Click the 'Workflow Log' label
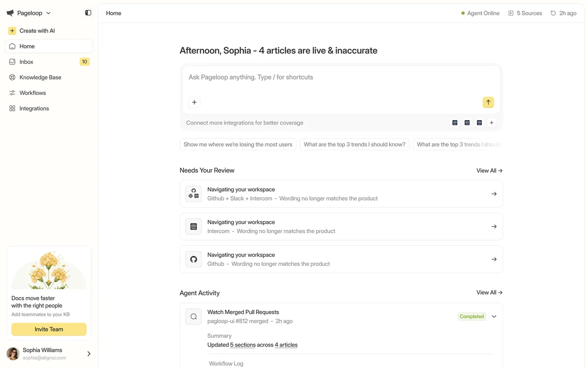 pos(226,364)
